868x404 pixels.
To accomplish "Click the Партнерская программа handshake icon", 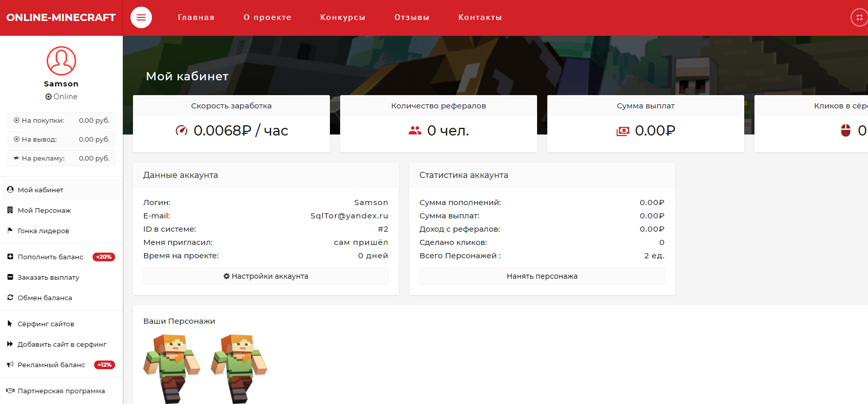I will point(10,390).
